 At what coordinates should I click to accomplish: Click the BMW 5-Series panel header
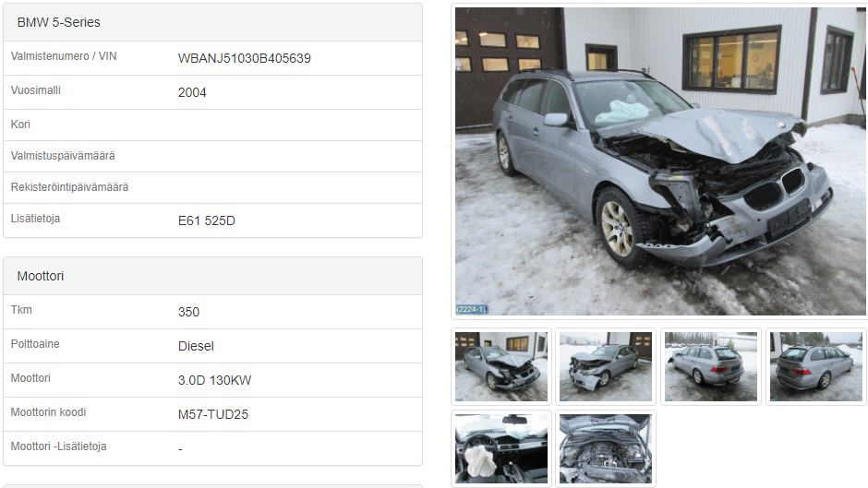(212, 22)
